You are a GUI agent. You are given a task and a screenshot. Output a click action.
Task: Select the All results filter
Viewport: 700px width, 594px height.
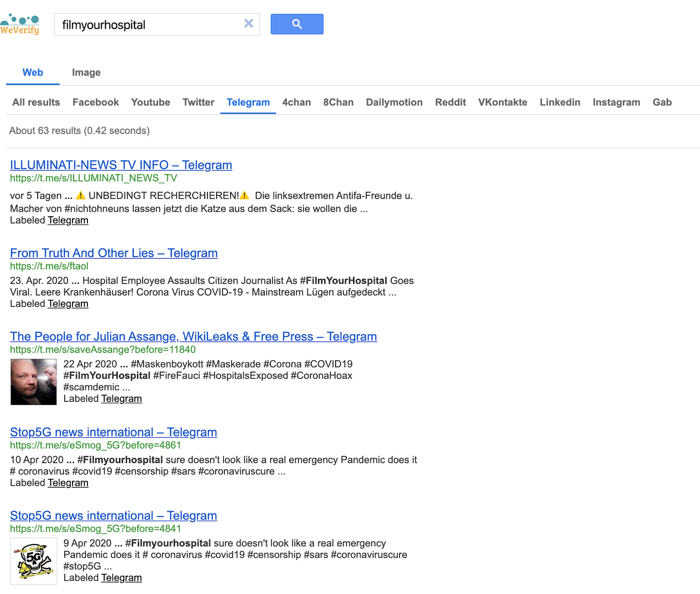36,102
